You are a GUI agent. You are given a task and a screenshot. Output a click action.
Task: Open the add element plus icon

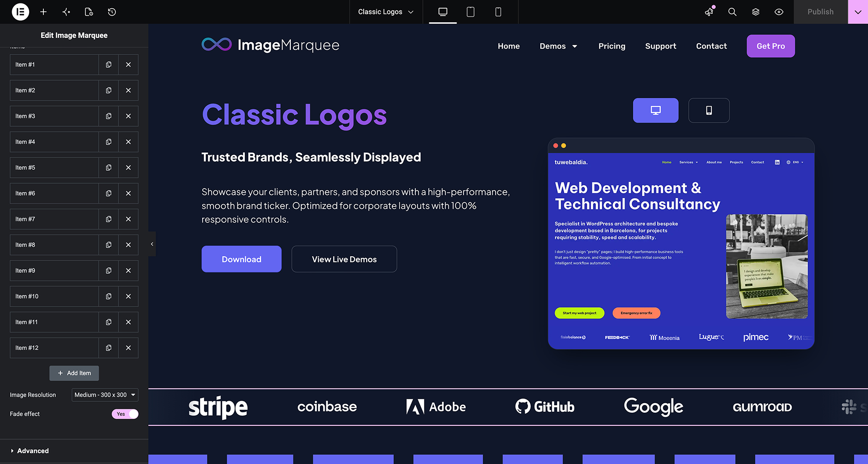coord(43,12)
